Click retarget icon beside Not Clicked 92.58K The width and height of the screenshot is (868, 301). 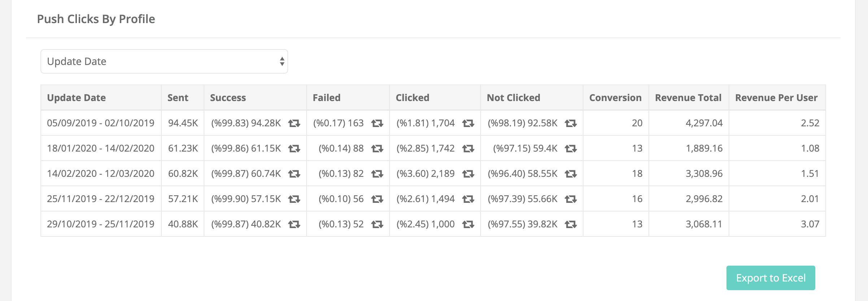(x=571, y=123)
